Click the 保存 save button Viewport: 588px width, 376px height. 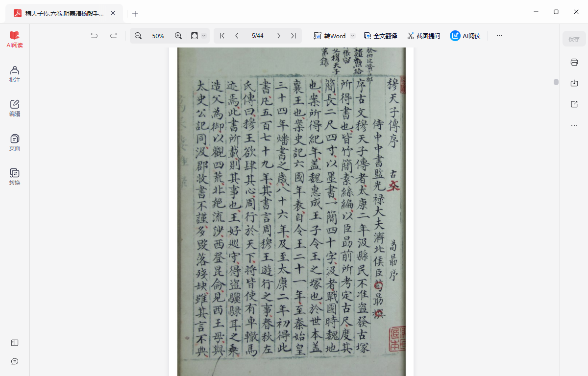[x=574, y=39]
